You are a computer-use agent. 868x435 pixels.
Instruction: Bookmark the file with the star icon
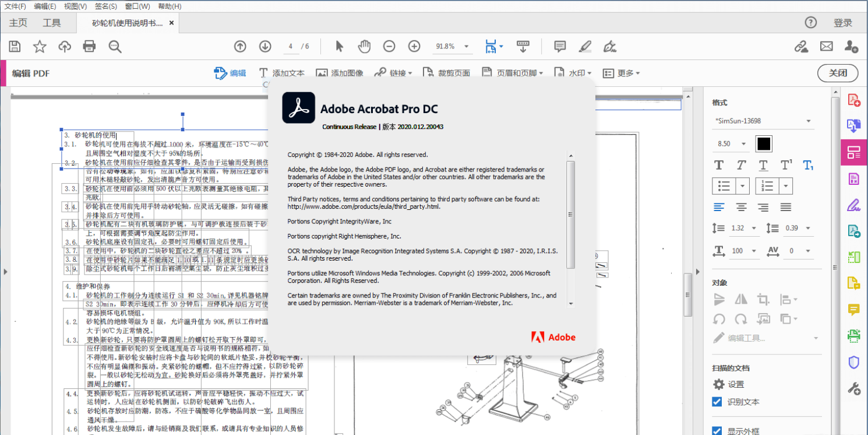click(x=40, y=47)
